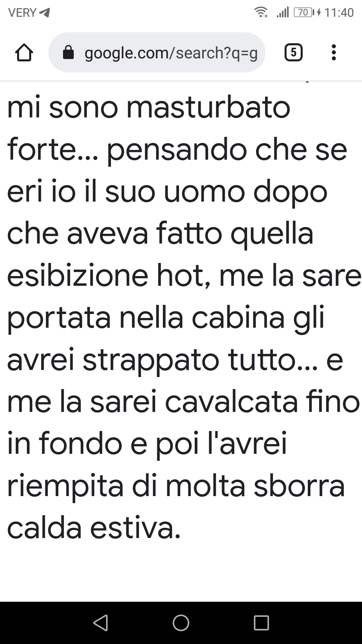
Task: Tap the charging bolt icon next to the battery
Action: coord(319,13)
